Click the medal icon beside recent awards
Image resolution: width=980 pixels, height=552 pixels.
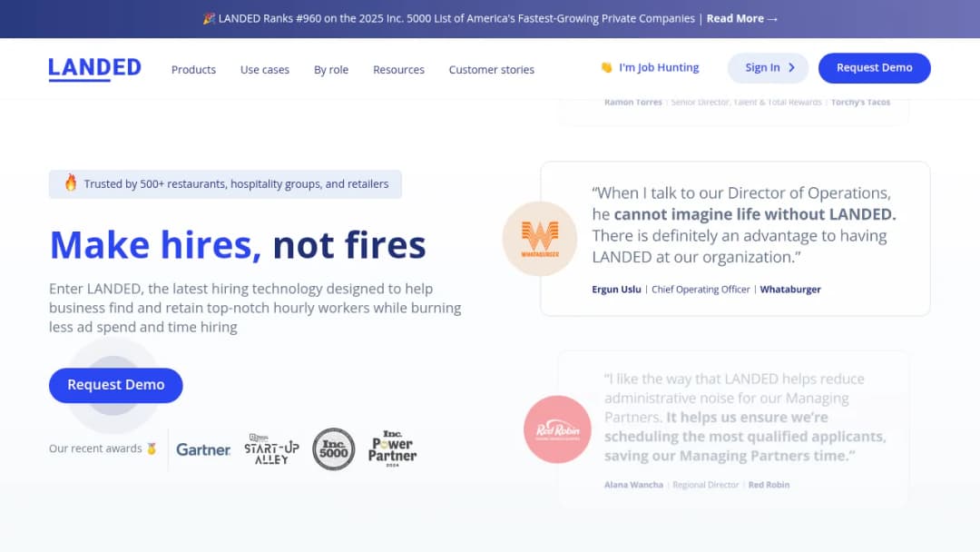(152, 448)
